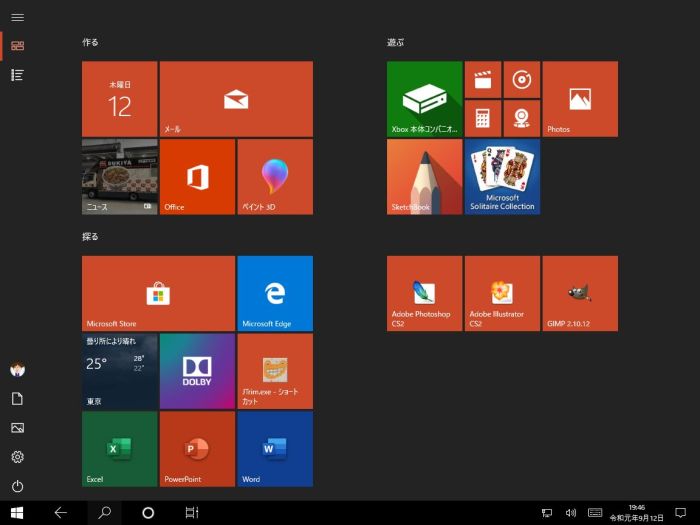The image size is (700, 525).
Task: Open the Power options menu
Action: click(x=17, y=486)
